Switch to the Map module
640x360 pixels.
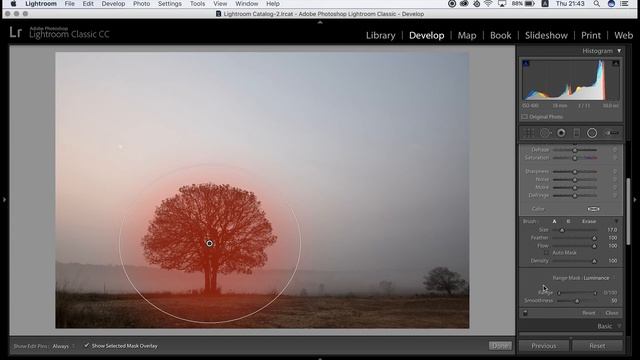click(467, 36)
